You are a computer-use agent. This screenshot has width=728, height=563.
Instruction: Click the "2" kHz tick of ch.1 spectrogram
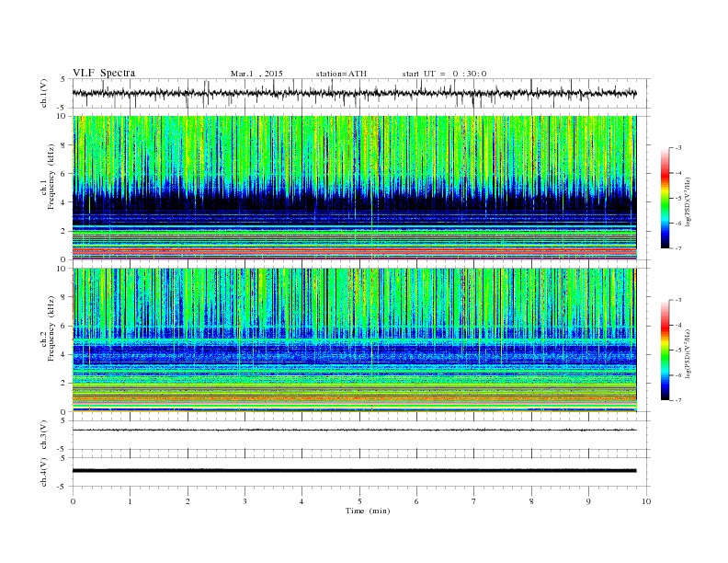[63, 231]
